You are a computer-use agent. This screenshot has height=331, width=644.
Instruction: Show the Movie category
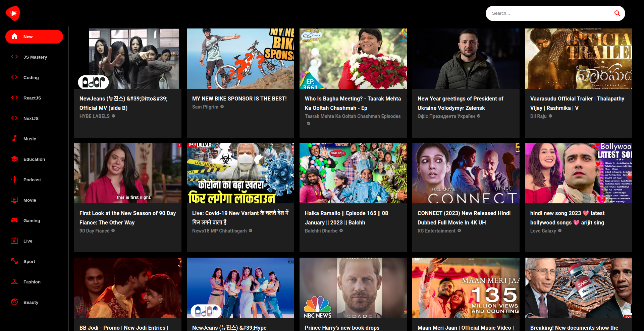click(34, 200)
